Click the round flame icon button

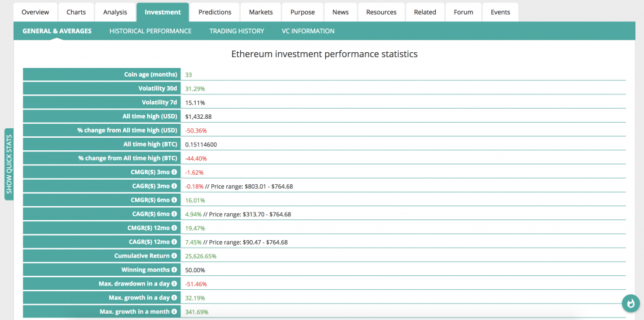point(630,304)
